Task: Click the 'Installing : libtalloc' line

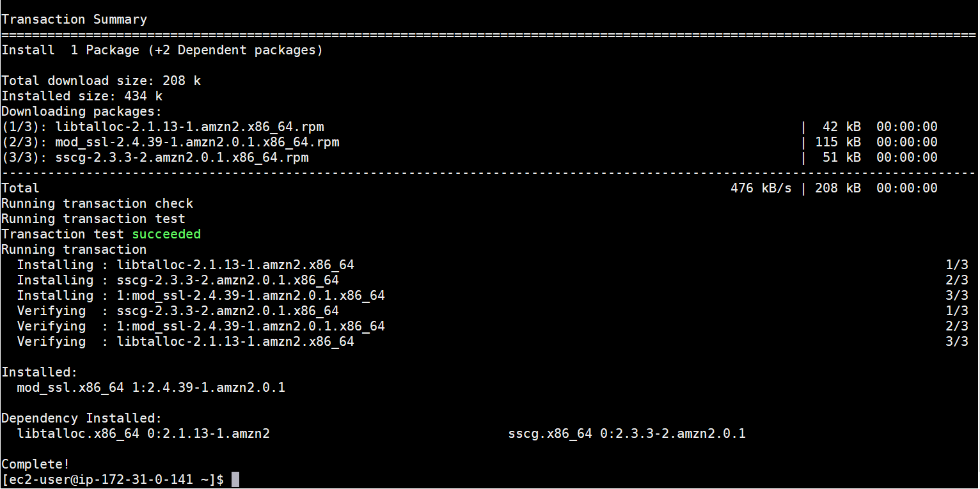Action: coord(186,265)
